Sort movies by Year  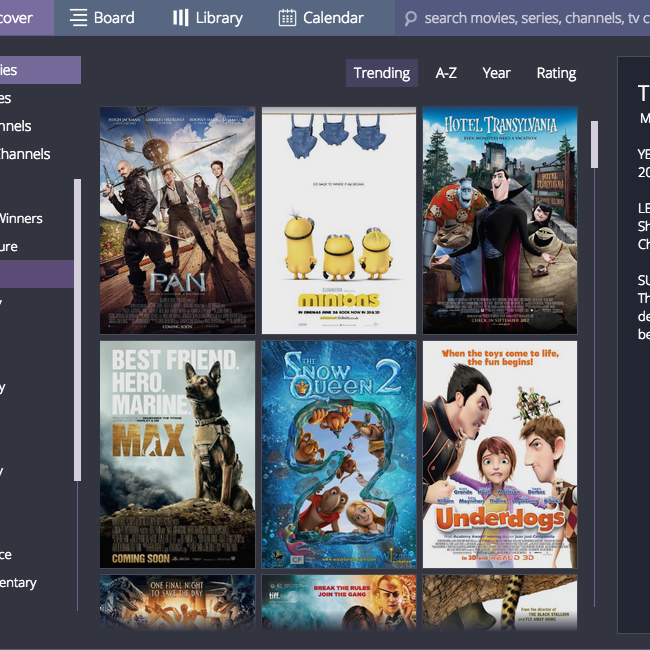click(496, 73)
